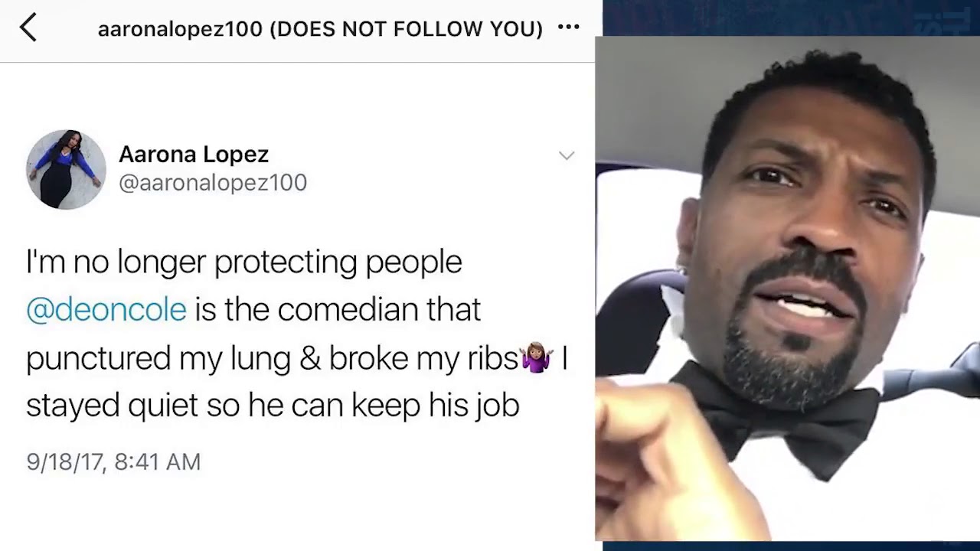Open Aarona Lopez's round profile picture
Viewport: 980px width, 551px height.
click(x=66, y=169)
